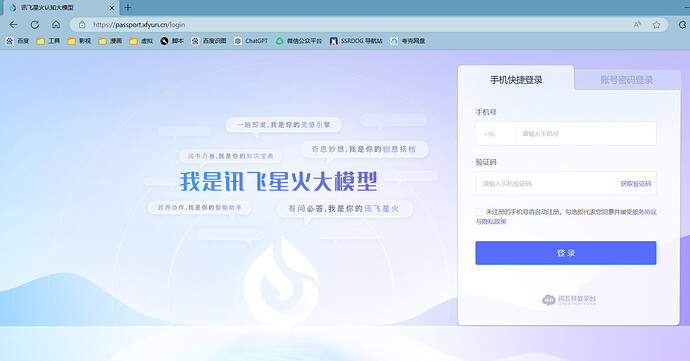This screenshot has width=690, height=361.
Task: Open the 隐私政策 link
Action: click(x=494, y=221)
